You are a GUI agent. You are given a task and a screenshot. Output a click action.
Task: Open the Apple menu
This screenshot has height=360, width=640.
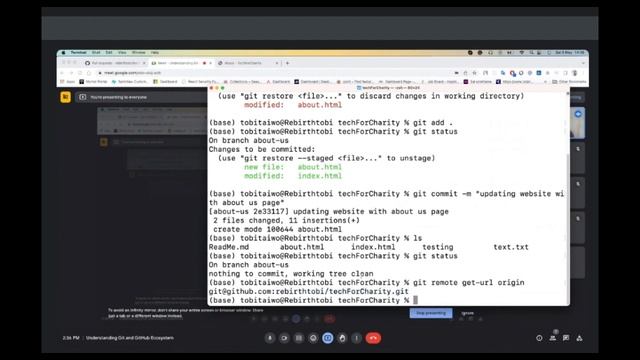point(63,53)
